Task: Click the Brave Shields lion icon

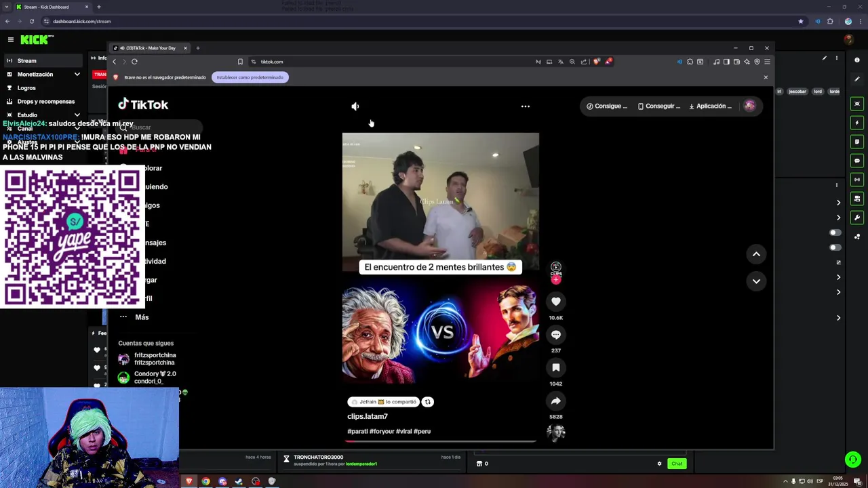Action: (596, 62)
